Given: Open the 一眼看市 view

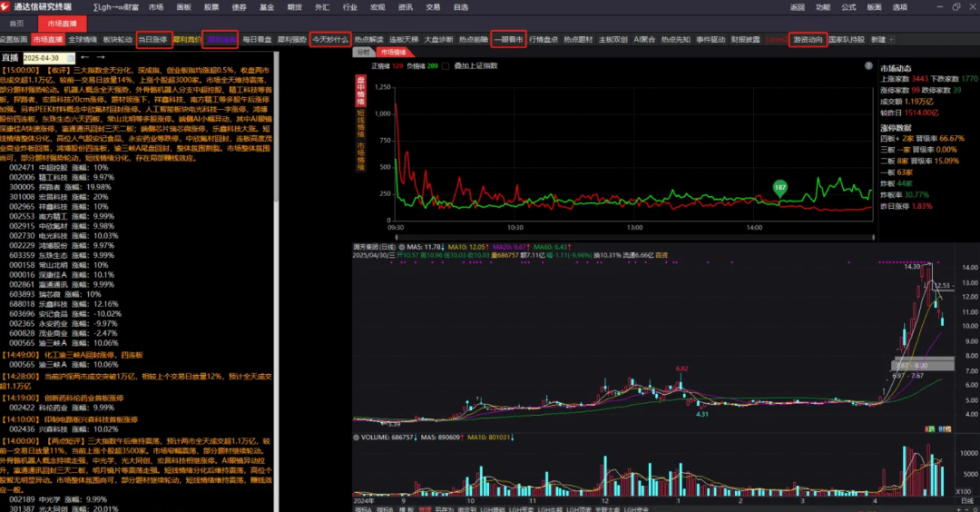Looking at the screenshot, I should (x=508, y=39).
